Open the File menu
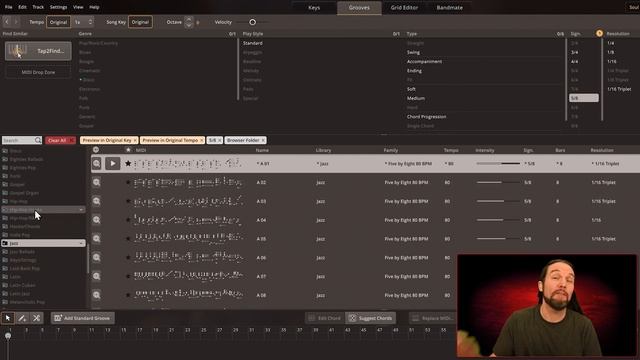Screen dimensions: 640x360 tap(8, 7)
